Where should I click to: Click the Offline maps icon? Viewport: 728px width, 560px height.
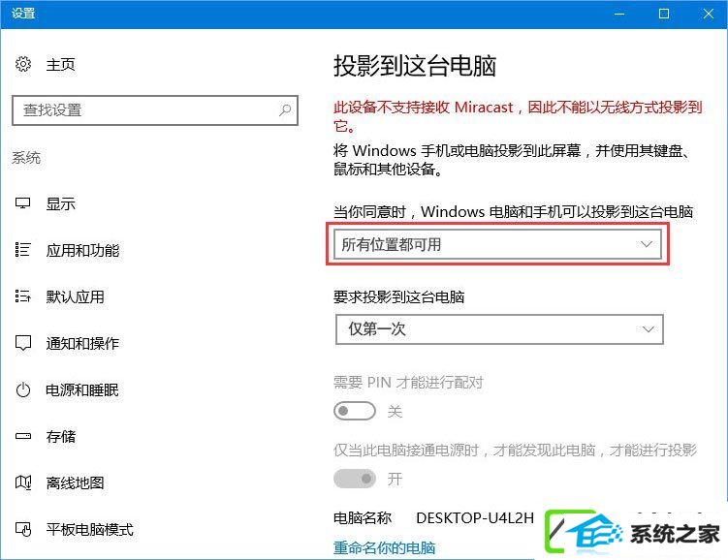pyautogui.click(x=22, y=482)
